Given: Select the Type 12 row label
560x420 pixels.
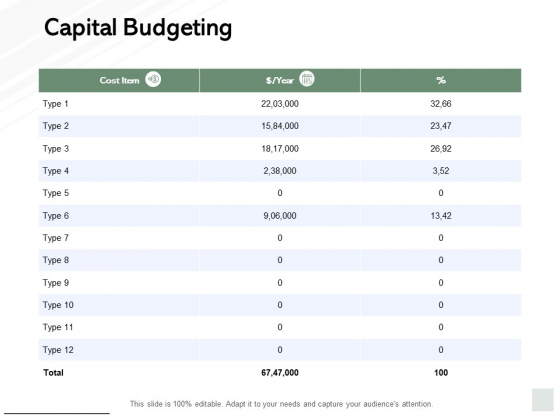Looking at the screenshot, I should pos(58,350).
